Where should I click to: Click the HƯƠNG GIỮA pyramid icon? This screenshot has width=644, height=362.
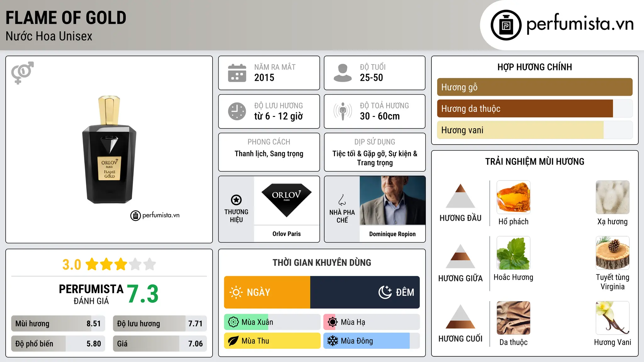coord(460,256)
